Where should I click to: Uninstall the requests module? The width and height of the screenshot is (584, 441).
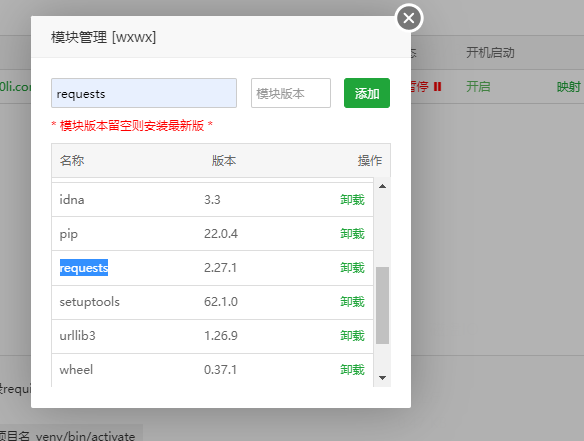point(352,268)
